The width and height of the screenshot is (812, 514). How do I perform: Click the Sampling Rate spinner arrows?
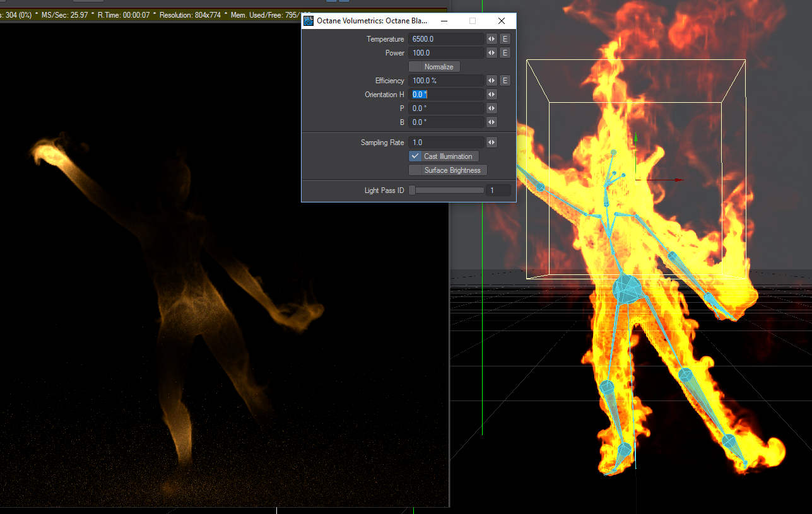pyautogui.click(x=491, y=143)
